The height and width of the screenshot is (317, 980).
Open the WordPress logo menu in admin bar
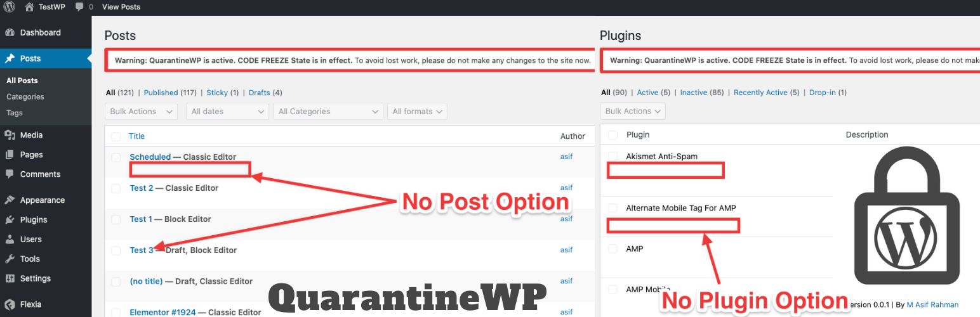click(10, 7)
